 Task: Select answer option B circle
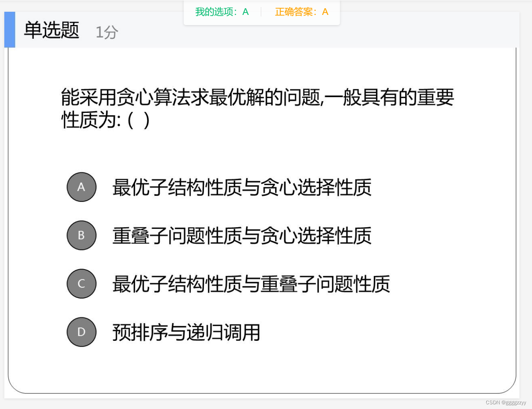[x=81, y=235]
